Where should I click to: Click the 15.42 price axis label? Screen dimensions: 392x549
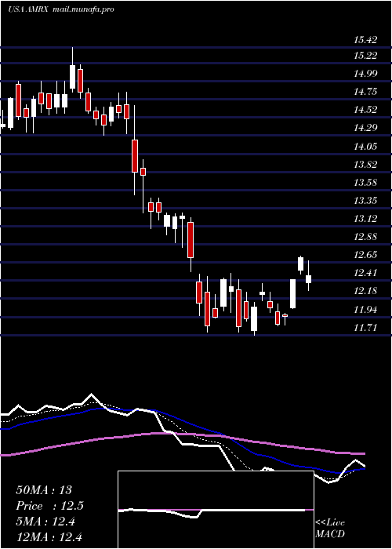coord(365,40)
